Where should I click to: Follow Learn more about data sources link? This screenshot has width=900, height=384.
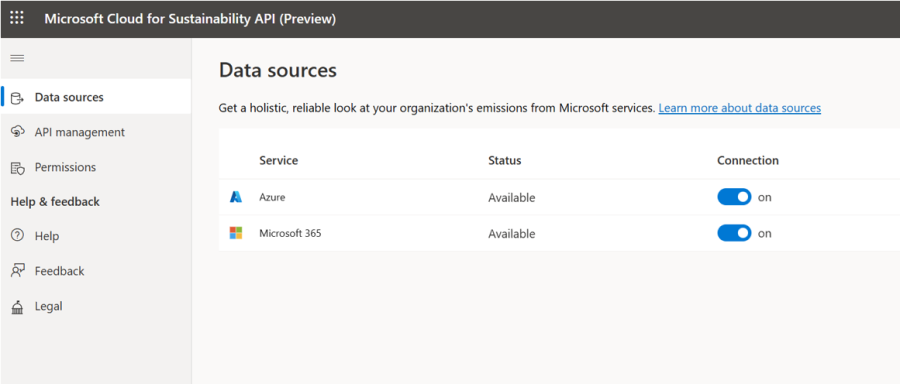coord(739,108)
